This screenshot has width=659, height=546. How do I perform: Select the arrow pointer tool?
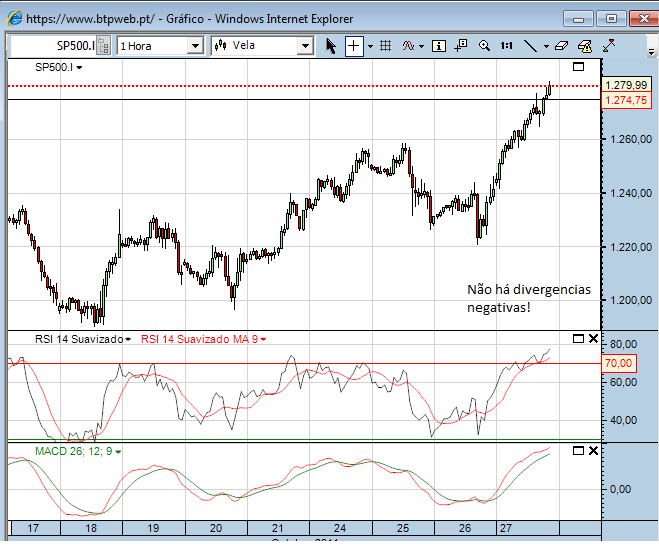[x=331, y=46]
